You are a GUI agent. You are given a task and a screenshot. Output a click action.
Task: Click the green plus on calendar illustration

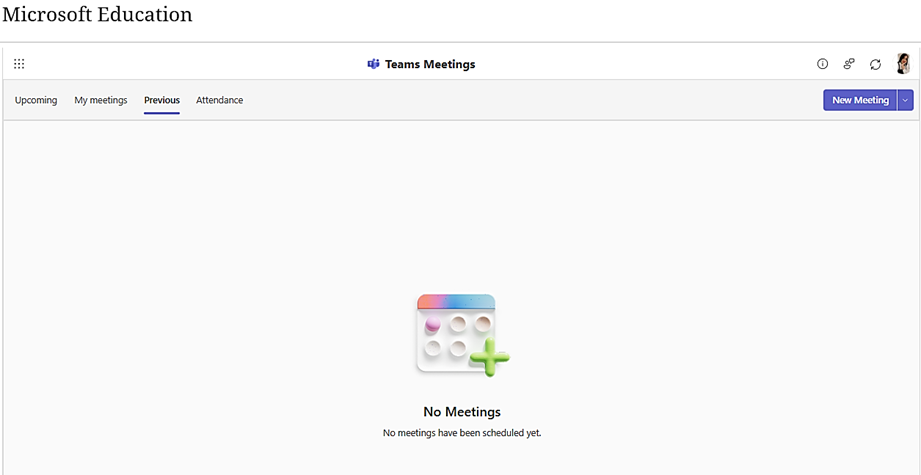[489, 356]
